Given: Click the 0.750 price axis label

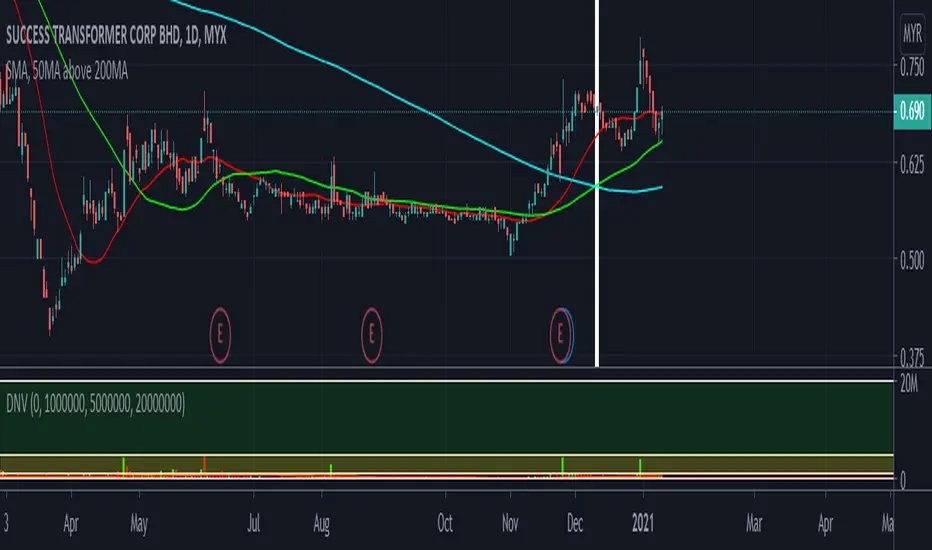Looking at the screenshot, I should point(912,67).
